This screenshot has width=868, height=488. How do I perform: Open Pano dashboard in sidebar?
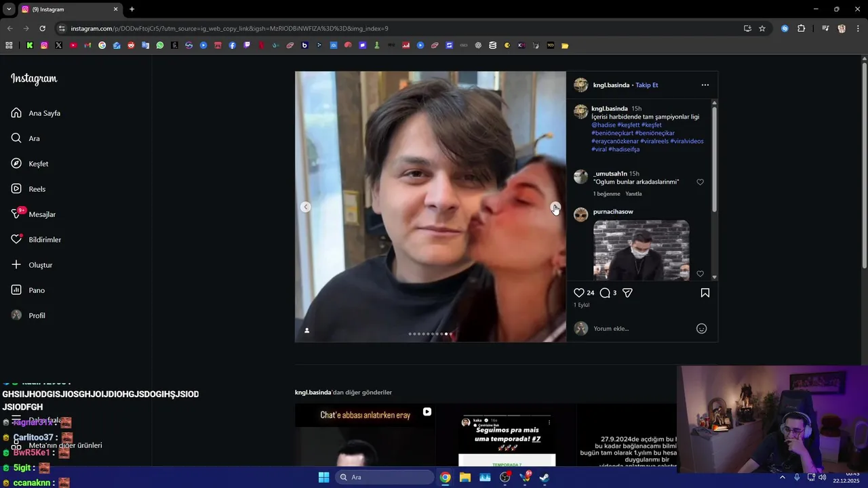click(x=28, y=290)
